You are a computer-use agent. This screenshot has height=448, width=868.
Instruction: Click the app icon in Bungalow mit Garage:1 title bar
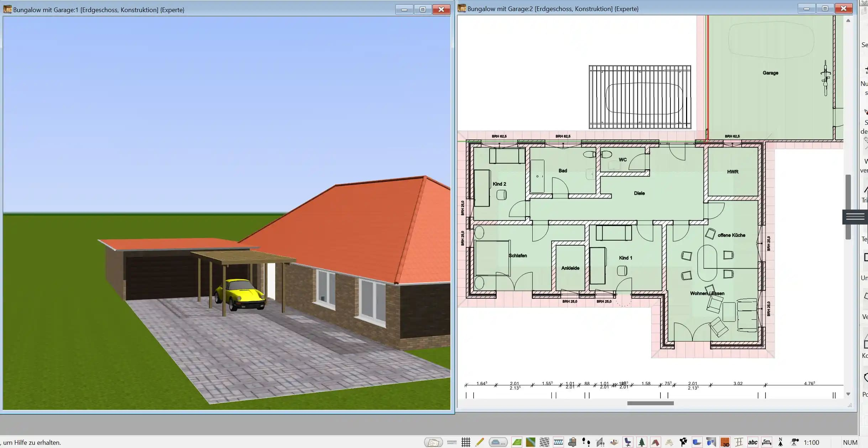pos(7,9)
